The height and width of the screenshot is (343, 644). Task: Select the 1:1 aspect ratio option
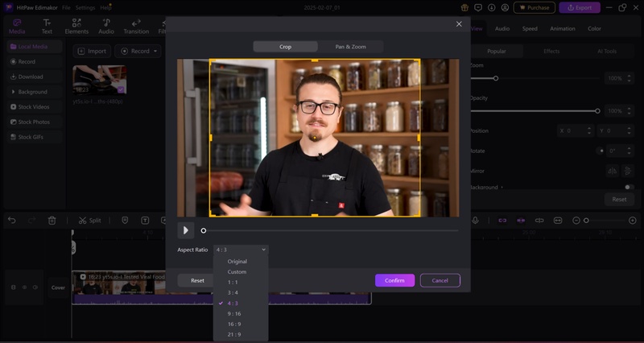[233, 282]
